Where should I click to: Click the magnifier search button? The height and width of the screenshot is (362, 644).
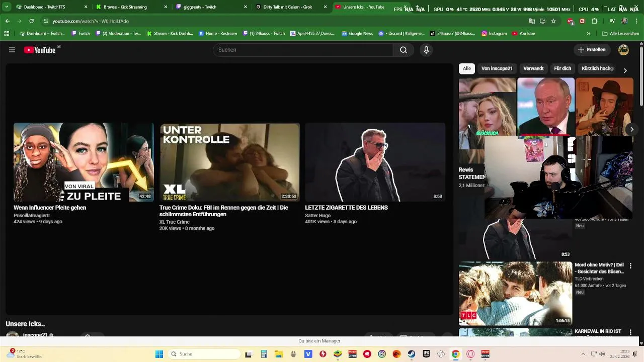(x=404, y=50)
